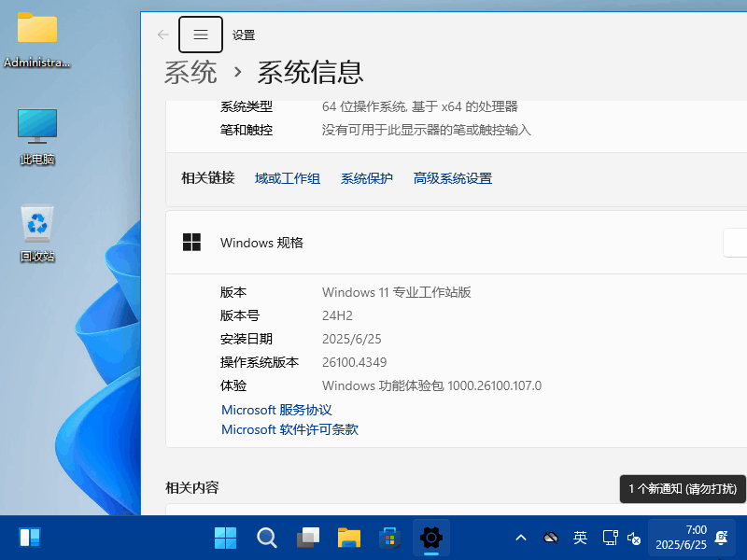
Task: Open the clock showing 7:00 2025/6/25
Action: point(682,538)
